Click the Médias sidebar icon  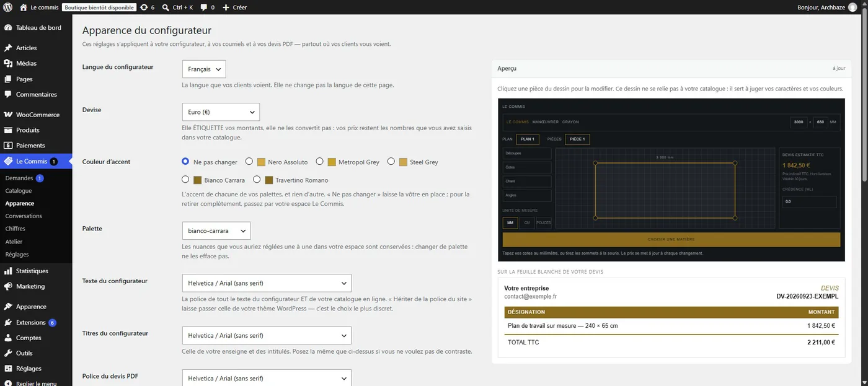(x=8, y=63)
